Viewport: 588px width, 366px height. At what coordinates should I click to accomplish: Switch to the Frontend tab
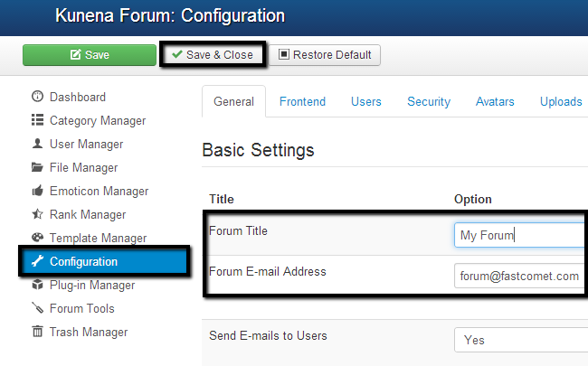302,102
